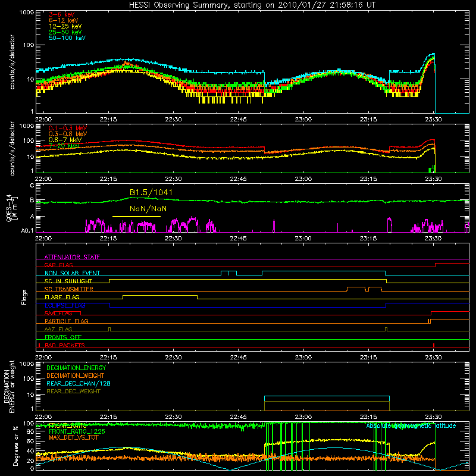Viewport: 476px width, 476px height.
Task: Click the Degrees or % axis title
Action: click(15, 446)
